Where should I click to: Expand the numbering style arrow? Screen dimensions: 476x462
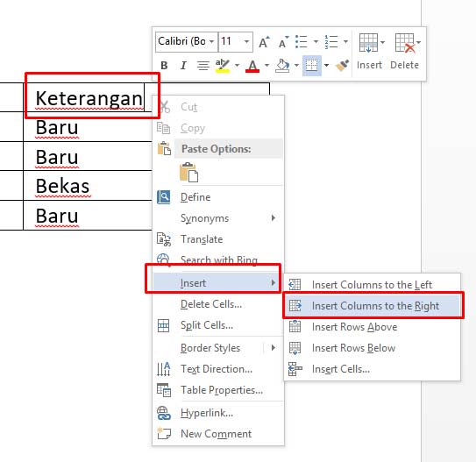point(345,41)
